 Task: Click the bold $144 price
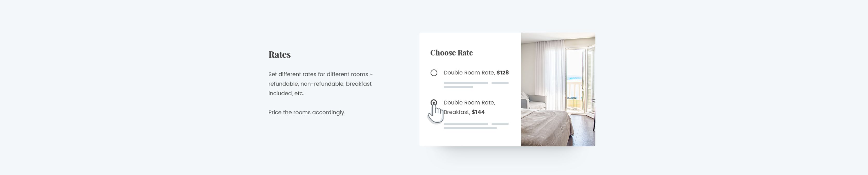tap(478, 112)
